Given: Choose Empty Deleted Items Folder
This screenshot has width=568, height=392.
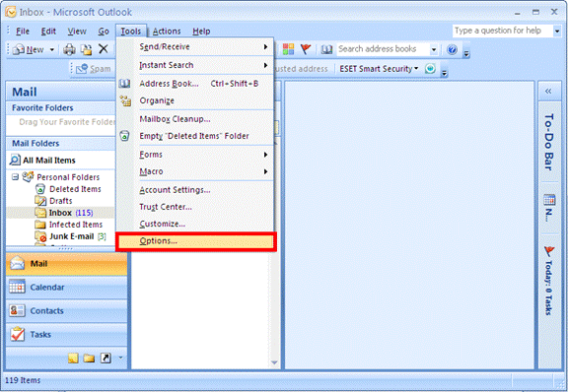Looking at the screenshot, I should [195, 136].
